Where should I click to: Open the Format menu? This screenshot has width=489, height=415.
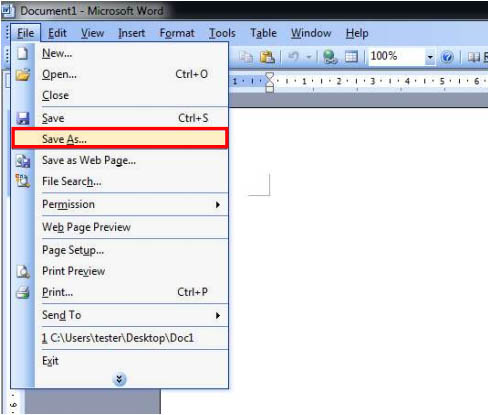[x=177, y=33]
